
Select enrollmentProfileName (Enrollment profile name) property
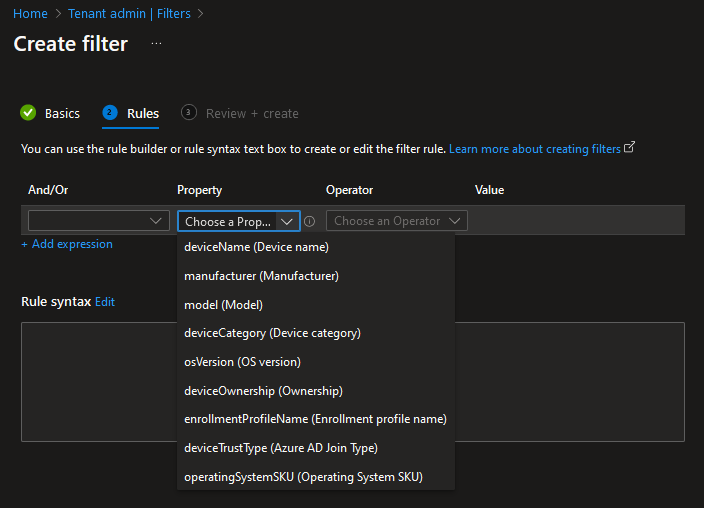[316, 419]
